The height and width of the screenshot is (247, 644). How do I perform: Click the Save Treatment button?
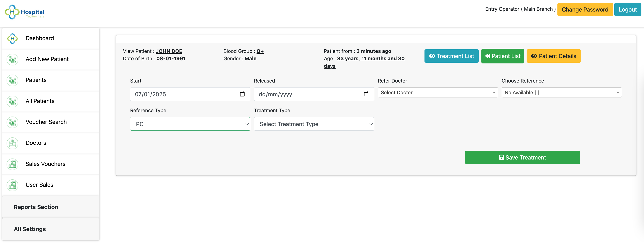(x=522, y=157)
